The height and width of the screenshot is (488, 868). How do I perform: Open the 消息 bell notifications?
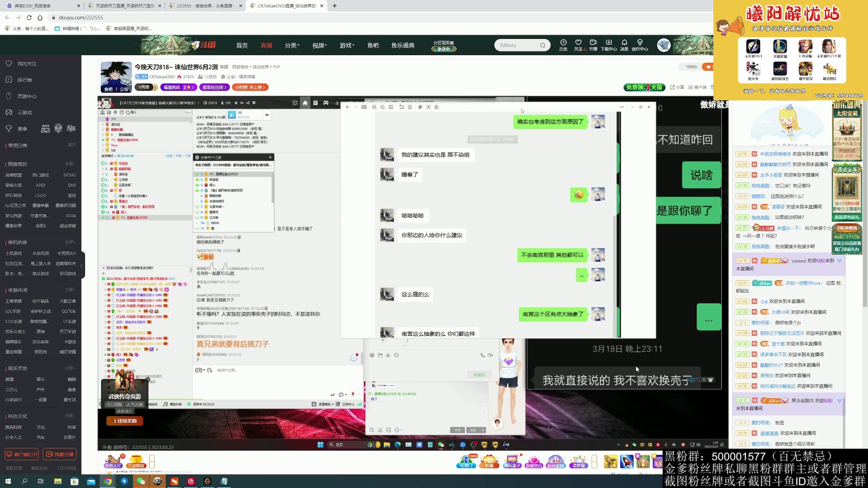(x=624, y=43)
